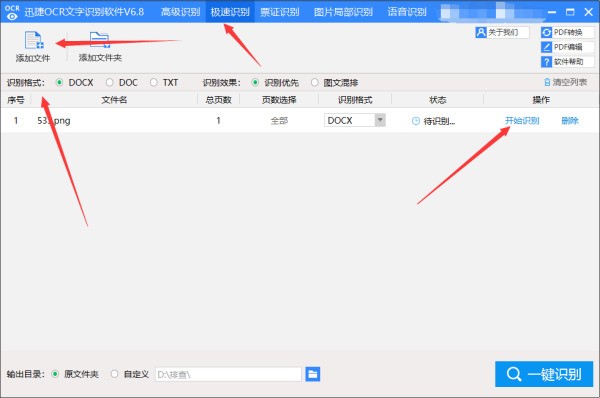Click the pending status clock icon
600x398 pixels.
pos(416,121)
